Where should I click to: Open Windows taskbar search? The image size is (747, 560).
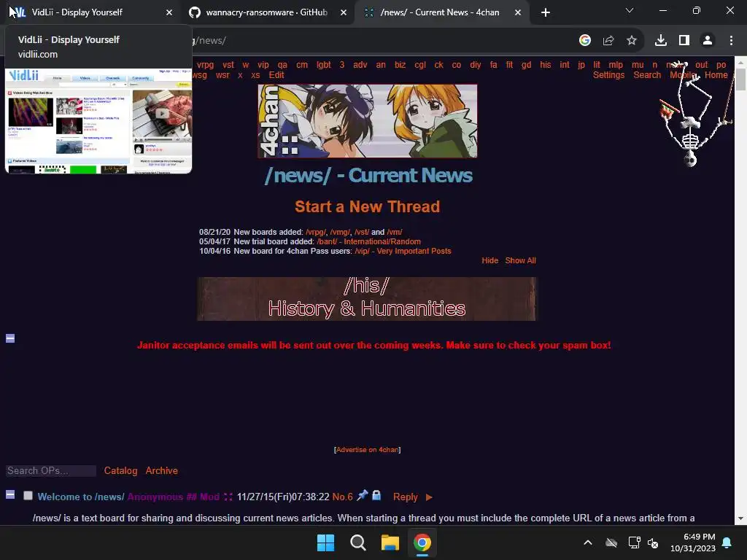point(357,542)
